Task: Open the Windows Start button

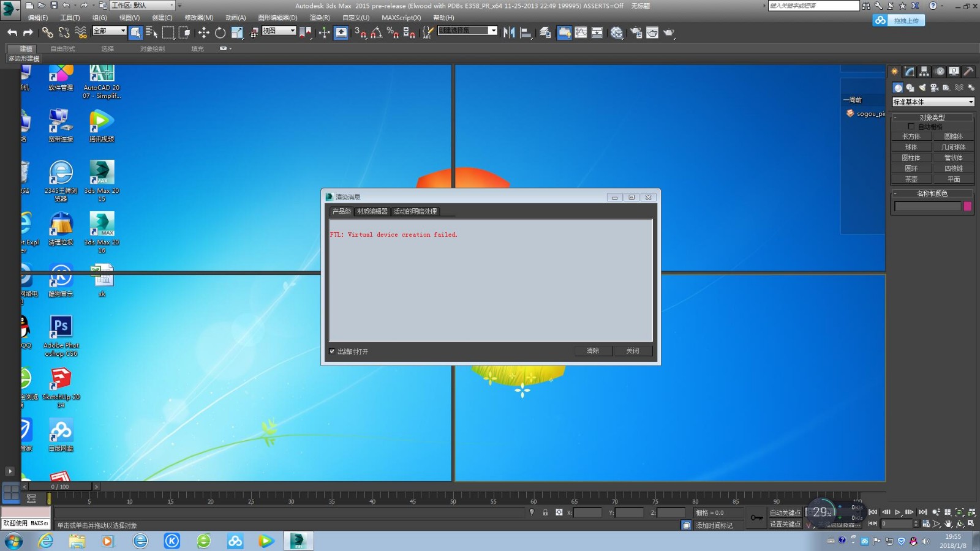Action: [x=13, y=541]
